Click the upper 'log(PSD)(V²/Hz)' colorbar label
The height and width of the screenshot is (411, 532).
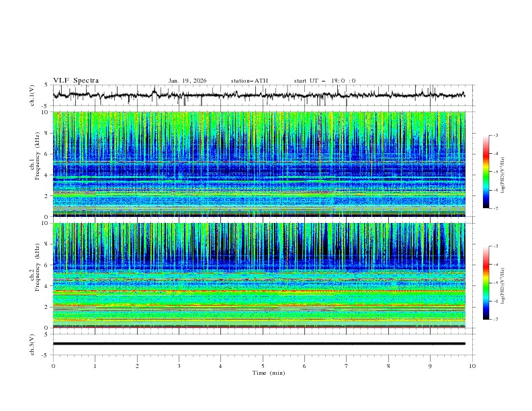click(x=503, y=175)
